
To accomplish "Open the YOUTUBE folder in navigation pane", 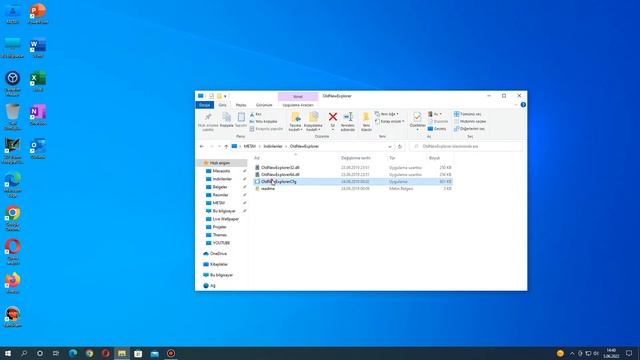I will coord(221,243).
